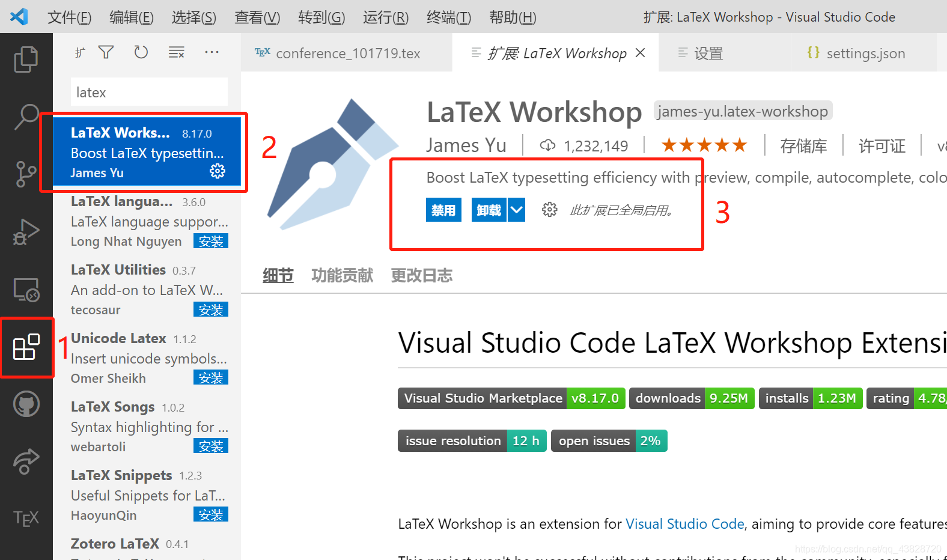Select Unicode Latex in extensions list

(x=147, y=357)
